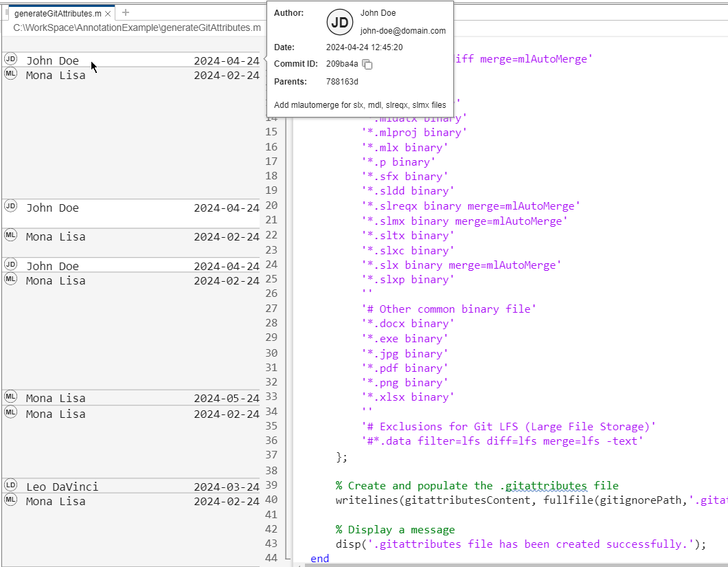Select the LD avatar next to Leo DaVinci
This screenshot has width=728, height=567.
coord(10,486)
